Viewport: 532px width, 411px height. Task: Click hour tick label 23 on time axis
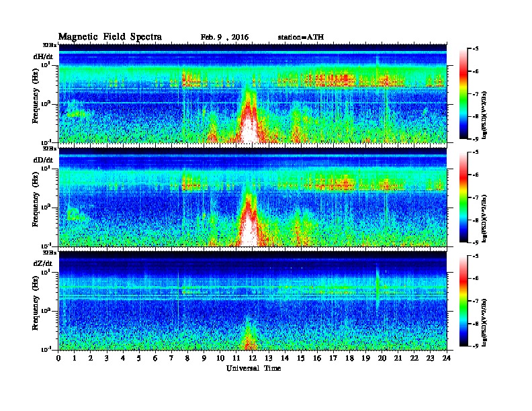(431, 358)
